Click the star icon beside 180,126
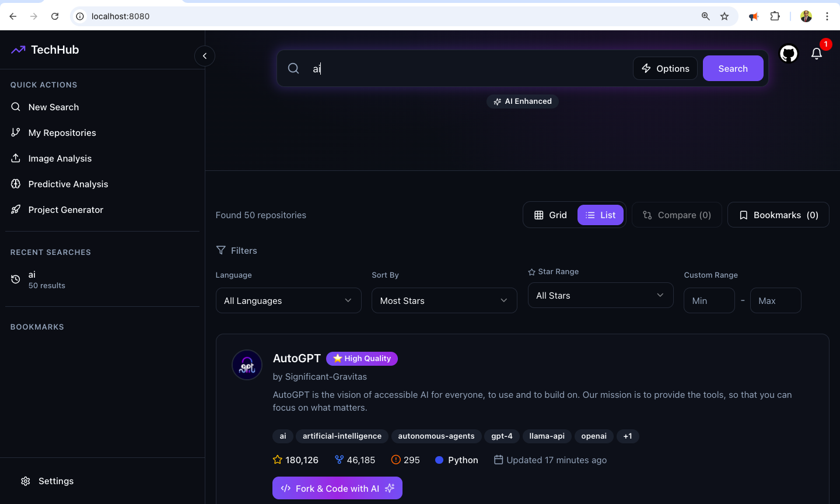Screen dimensions: 840x504 point(278,460)
